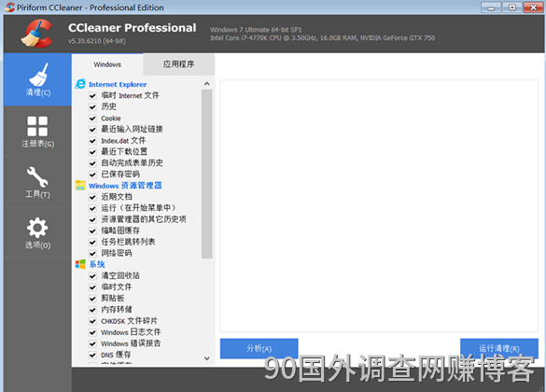Click the list scrollbar up arrow
Viewport: 546px width, 392px height.
(207, 84)
